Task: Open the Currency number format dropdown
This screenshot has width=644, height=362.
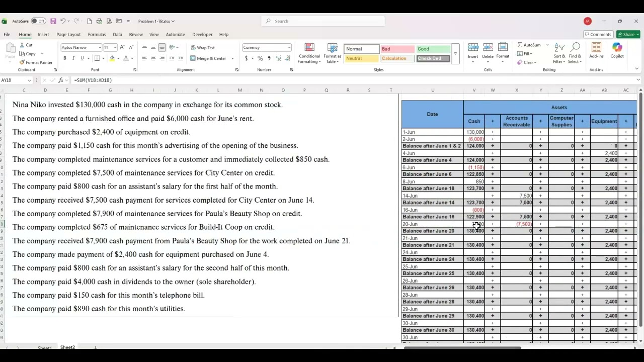Action: pos(289,47)
